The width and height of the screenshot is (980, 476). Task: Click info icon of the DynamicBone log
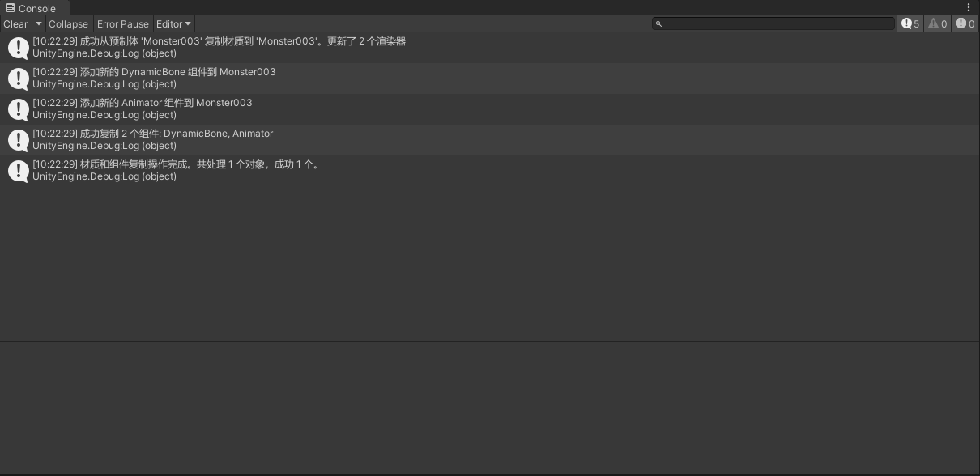18,79
